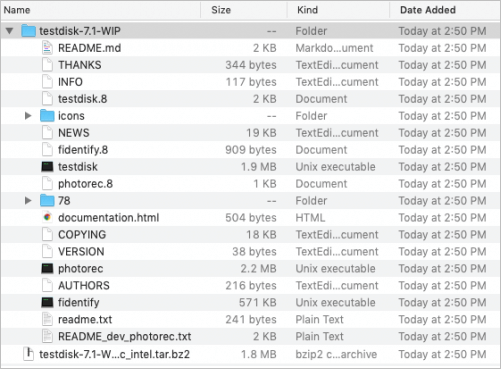Sort by the Name column header
This screenshot has width=501, height=369.
[x=17, y=10]
